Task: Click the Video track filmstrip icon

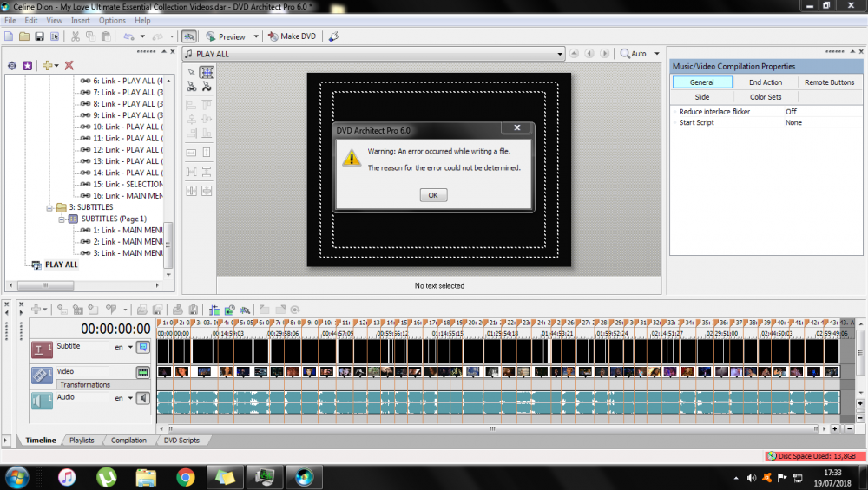Action: (42, 375)
